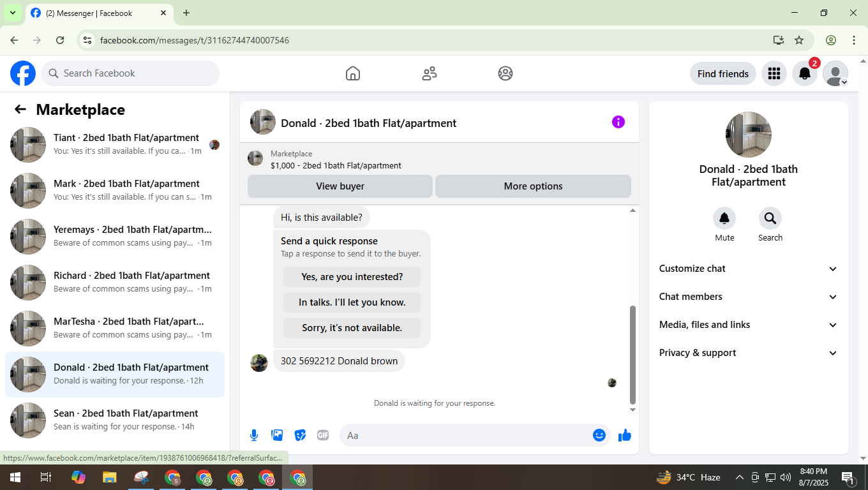Image resolution: width=868 pixels, height=490 pixels.
Task: Open the Groups icon in top navigation
Action: tap(505, 73)
